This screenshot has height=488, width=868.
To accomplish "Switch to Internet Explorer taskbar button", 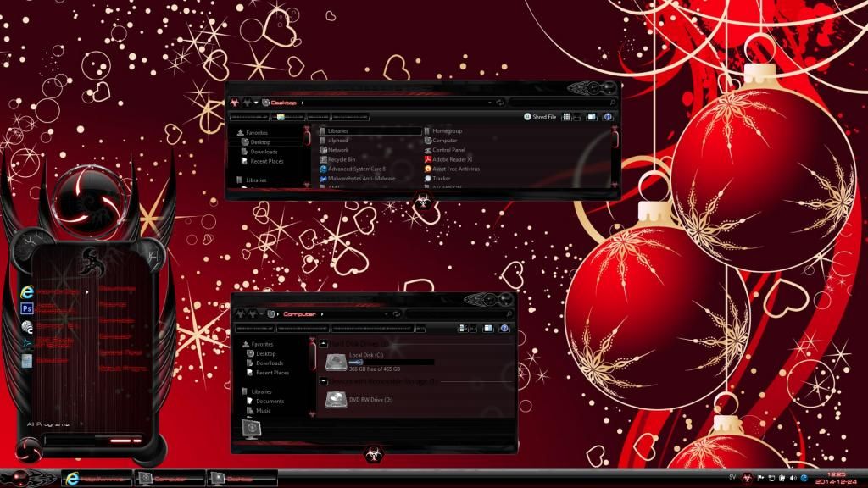I will [97, 479].
